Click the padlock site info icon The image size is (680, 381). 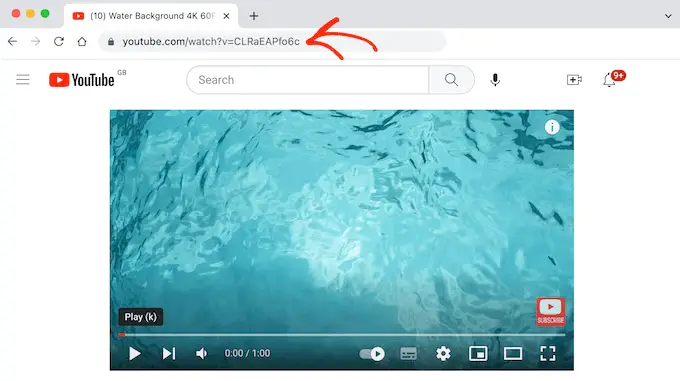point(111,42)
